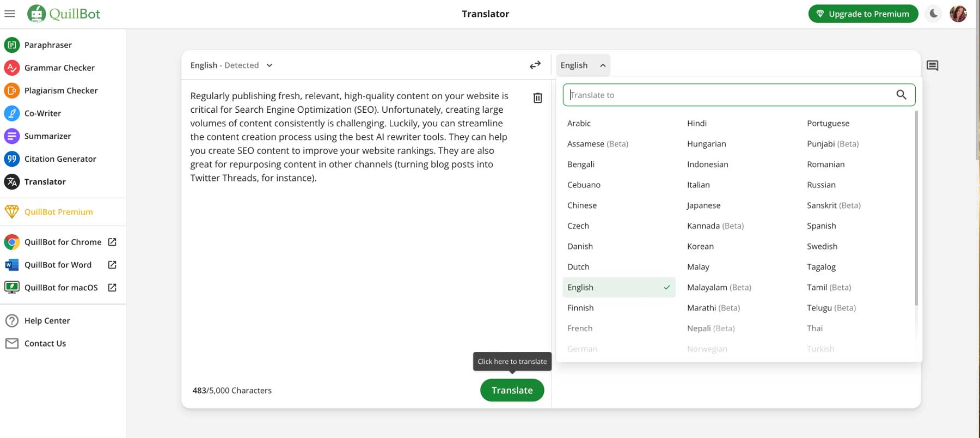Image resolution: width=980 pixels, height=438 pixels.
Task: Expand the source language English-Detected dropdown
Action: (x=231, y=65)
